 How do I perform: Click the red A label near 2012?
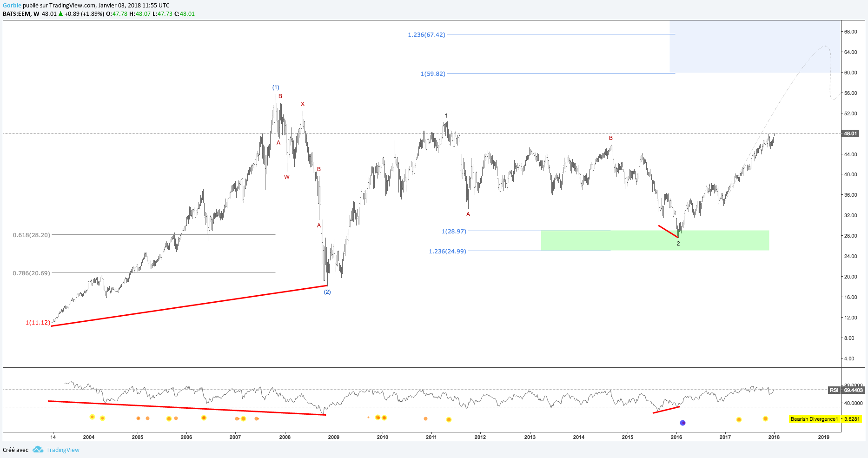pos(468,214)
